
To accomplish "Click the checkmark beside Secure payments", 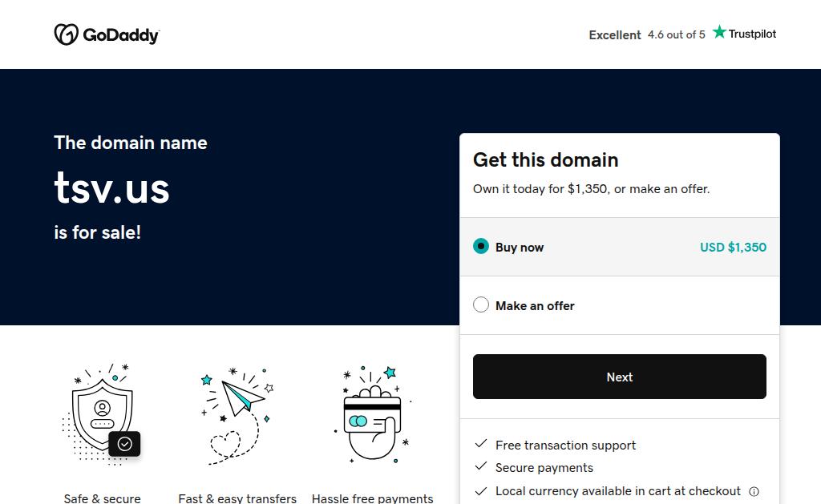I will point(481,466).
